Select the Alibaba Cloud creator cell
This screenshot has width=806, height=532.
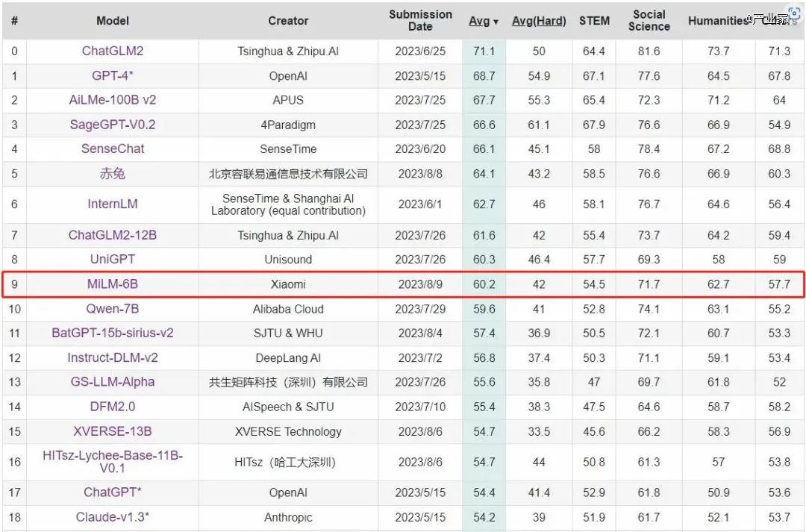288,309
